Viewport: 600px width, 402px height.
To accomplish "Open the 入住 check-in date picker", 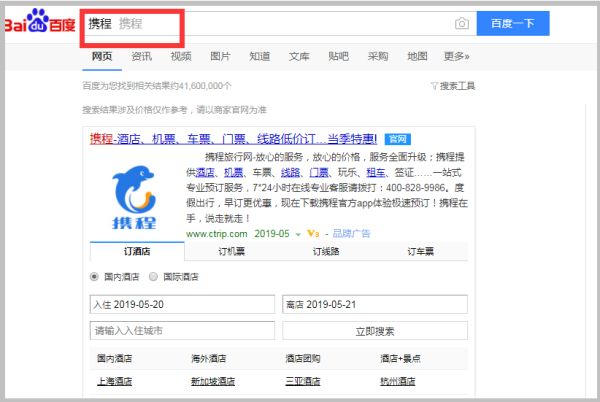I will 182,304.
